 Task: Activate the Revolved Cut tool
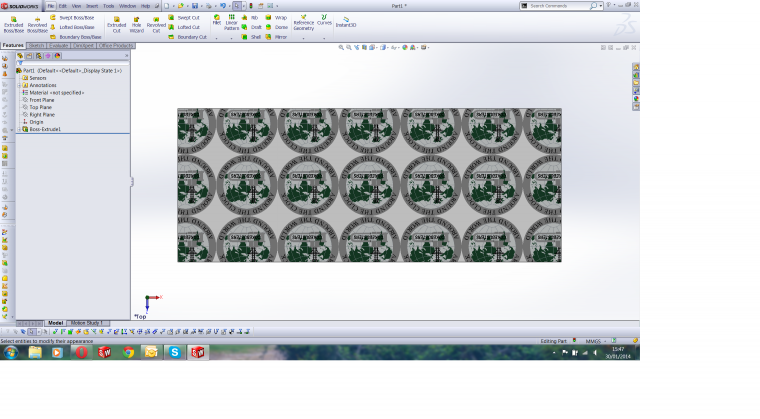pyautogui.click(x=156, y=24)
